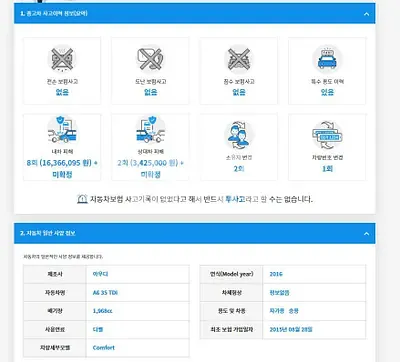Screen dimensions: 400x362
Task: Click the plate number change count 1회
Action: coord(327,169)
